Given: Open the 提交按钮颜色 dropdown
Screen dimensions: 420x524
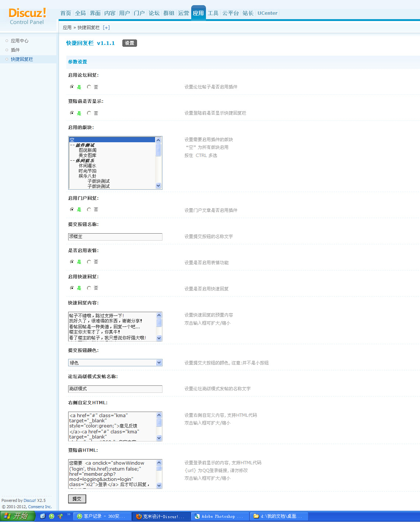Looking at the screenshot, I should click(x=115, y=363).
